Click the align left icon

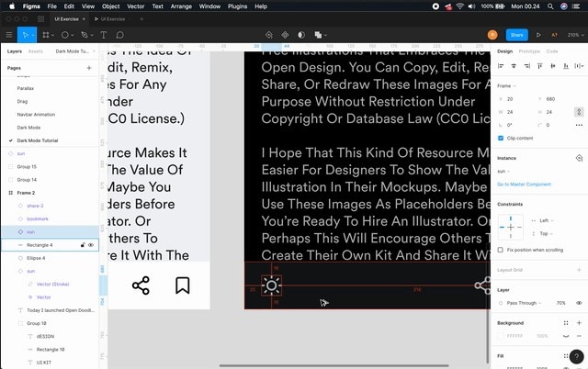click(x=500, y=66)
